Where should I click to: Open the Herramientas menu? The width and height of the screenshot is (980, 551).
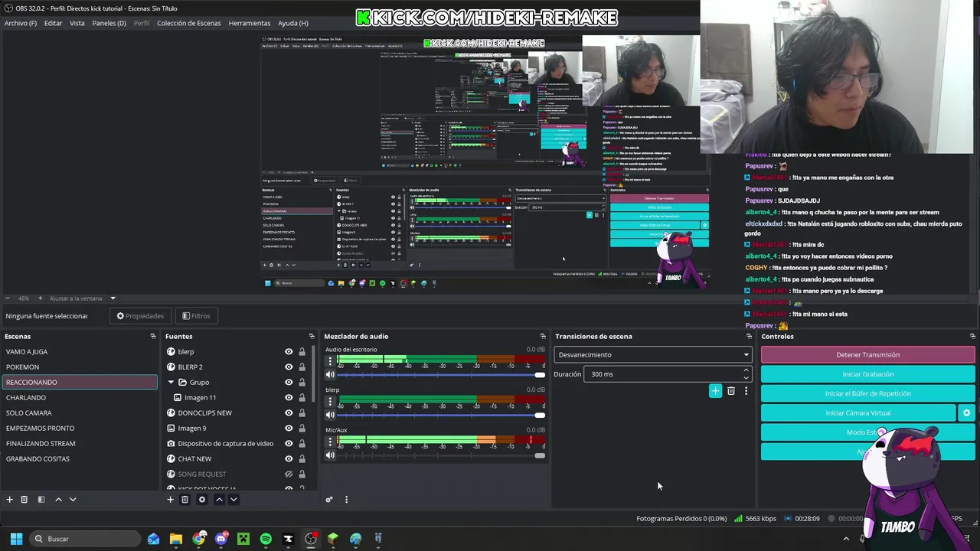pyautogui.click(x=250, y=23)
